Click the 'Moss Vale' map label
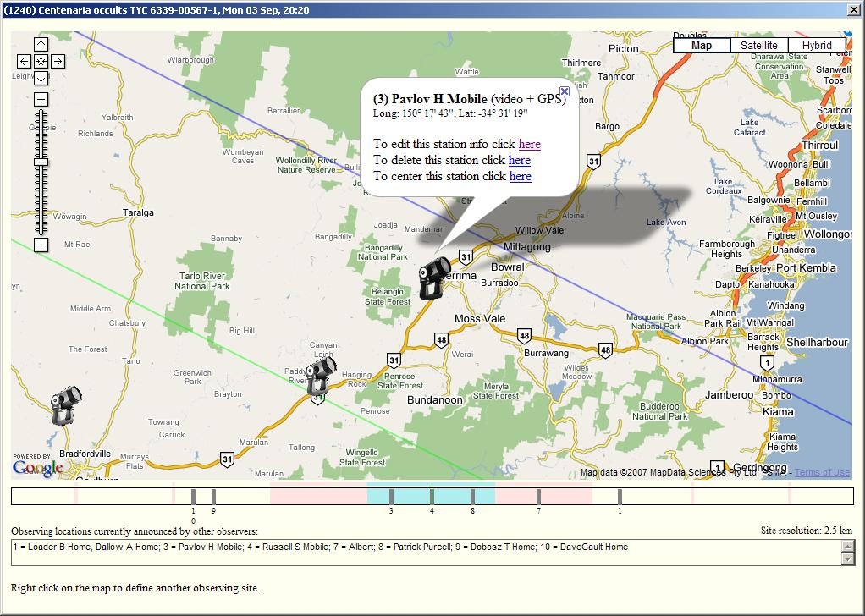865x616 pixels. (480, 319)
